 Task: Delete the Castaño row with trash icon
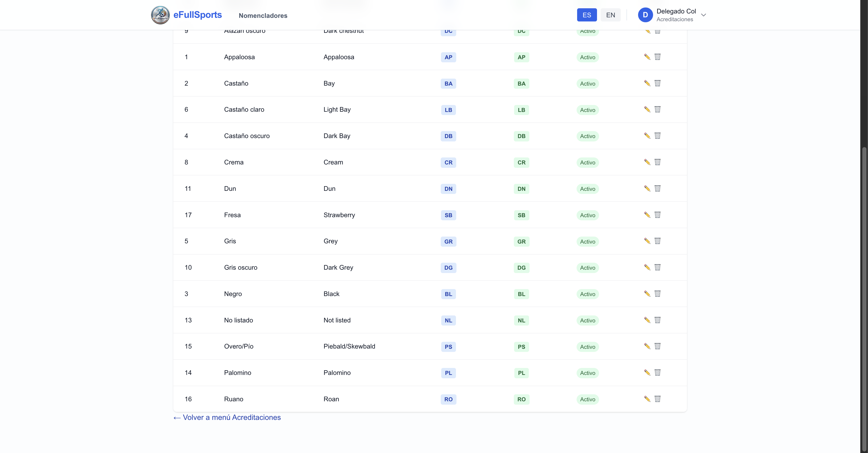pos(657,83)
